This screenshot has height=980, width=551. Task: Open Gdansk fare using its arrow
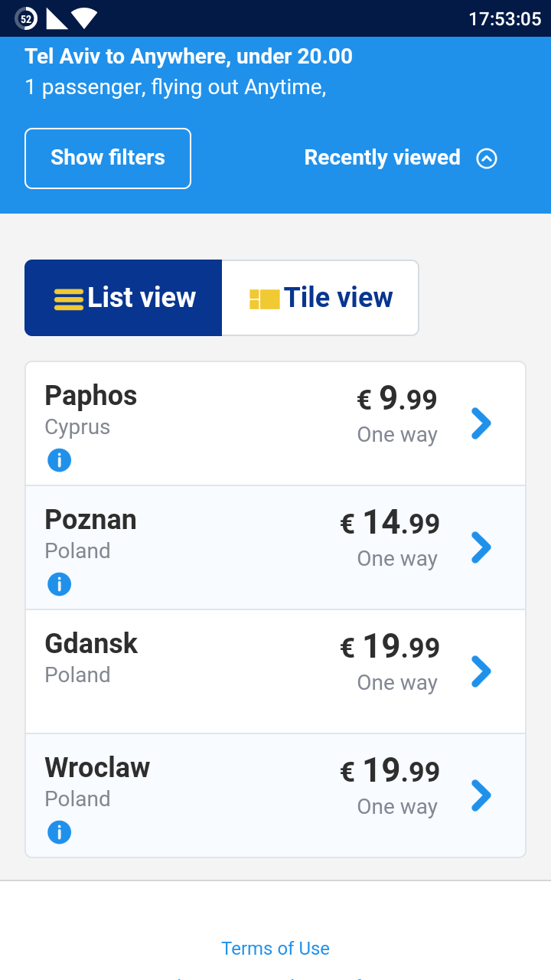(481, 671)
